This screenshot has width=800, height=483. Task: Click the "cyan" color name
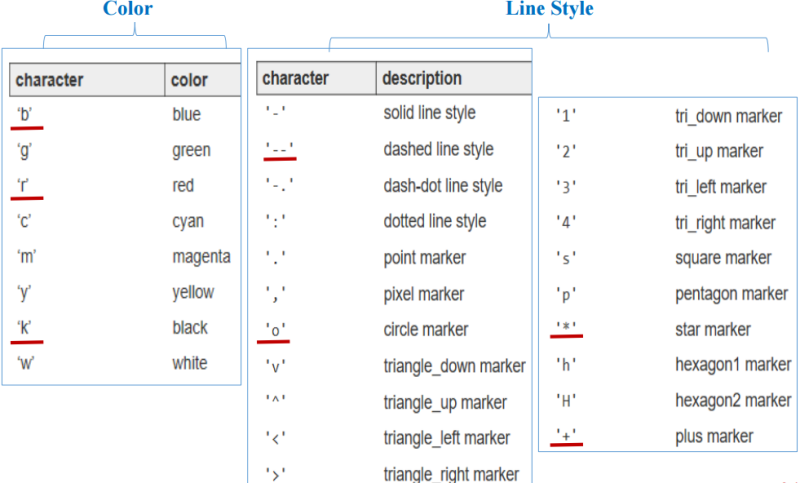(x=189, y=222)
